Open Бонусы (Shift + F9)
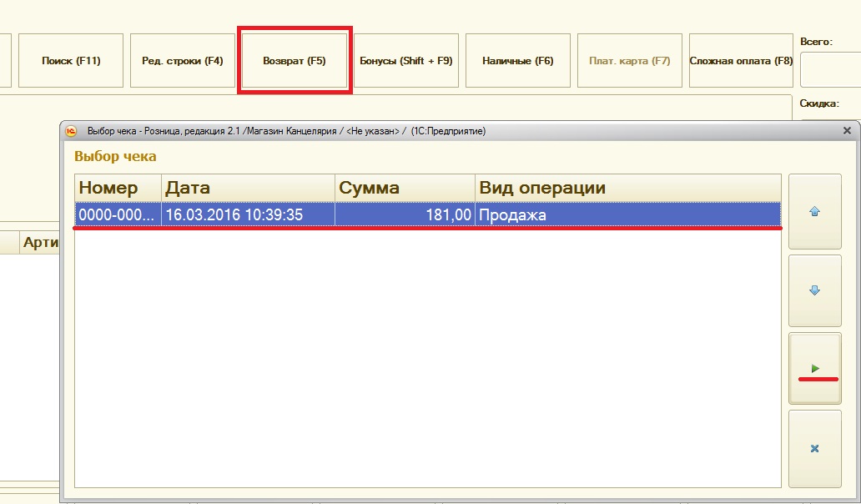861x504 pixels. 405,60
